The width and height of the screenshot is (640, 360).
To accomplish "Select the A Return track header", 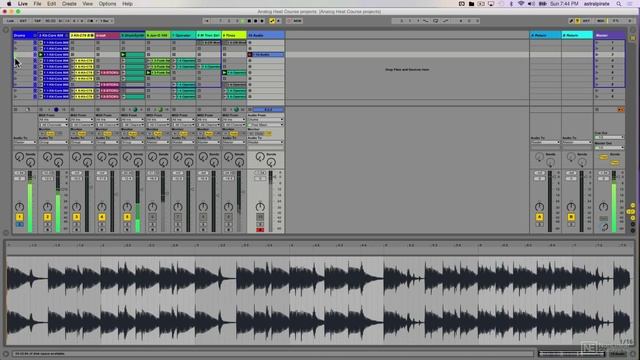I will pos(545,36).
